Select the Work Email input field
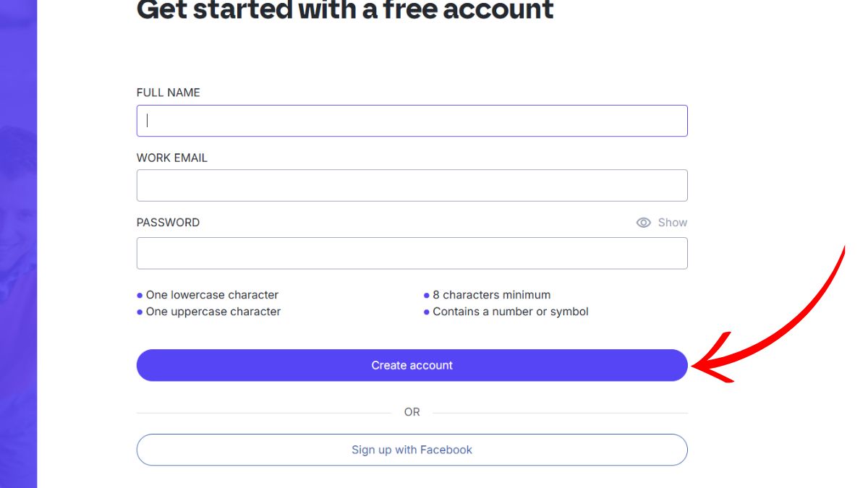This screenshot has width=868, height=488. [x=412, y=186]
